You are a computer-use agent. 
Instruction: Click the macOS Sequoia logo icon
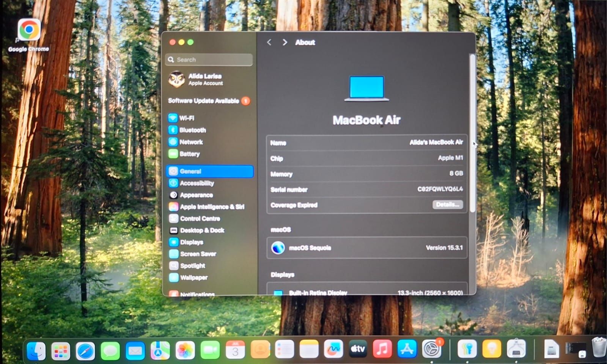point(278,248)
